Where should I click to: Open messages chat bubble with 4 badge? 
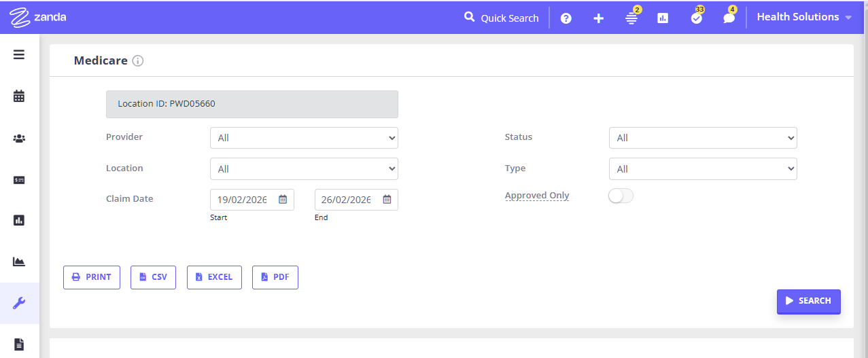pos(729,18)
